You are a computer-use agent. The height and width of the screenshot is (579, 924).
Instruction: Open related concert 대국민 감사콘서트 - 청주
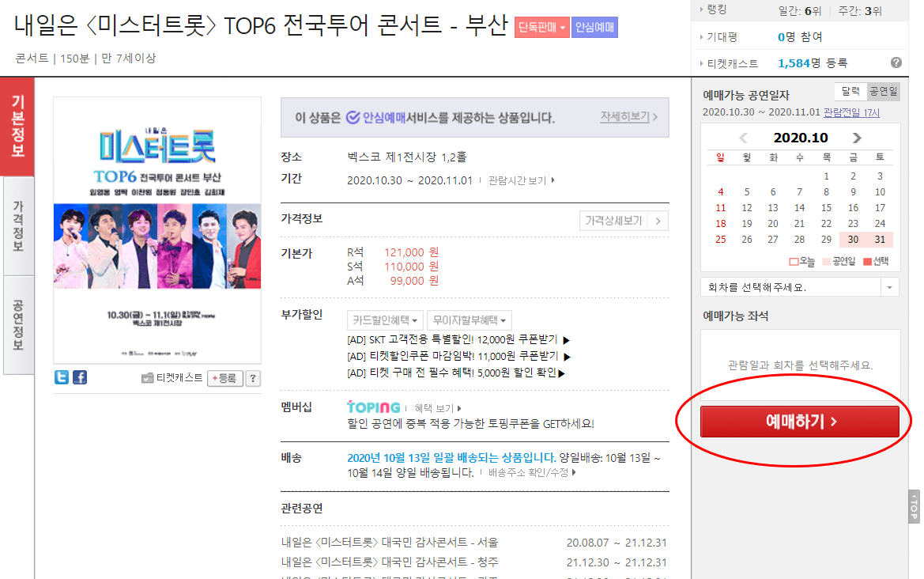tap(390, 562)
